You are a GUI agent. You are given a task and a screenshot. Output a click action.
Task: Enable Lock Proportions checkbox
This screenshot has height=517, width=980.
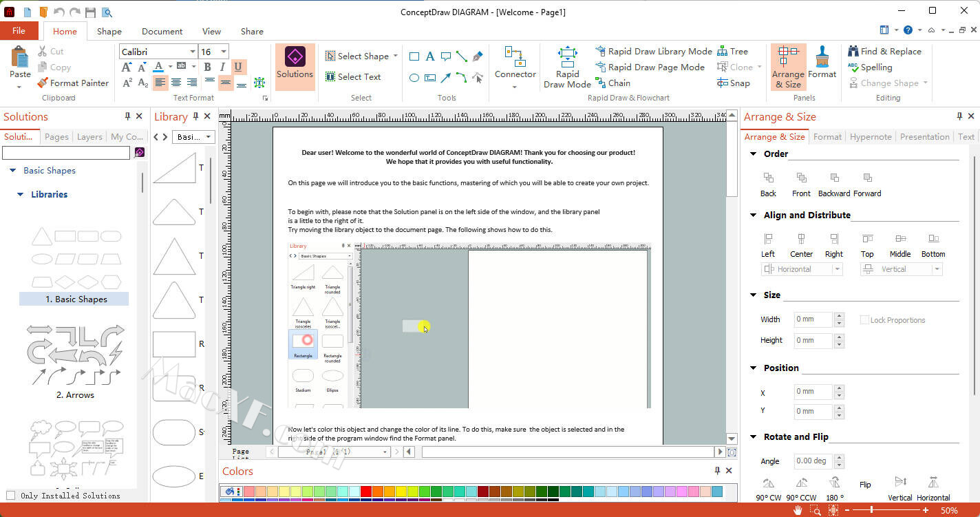click(x=865, y=320)
